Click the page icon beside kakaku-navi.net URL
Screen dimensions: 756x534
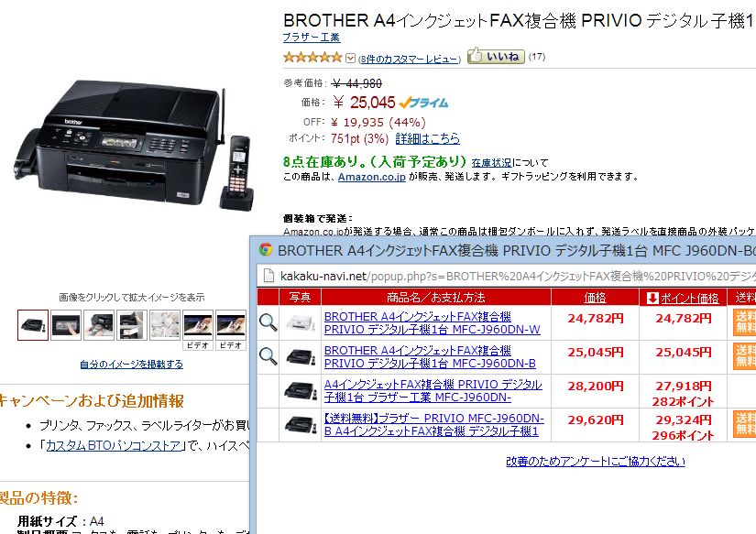268,276
